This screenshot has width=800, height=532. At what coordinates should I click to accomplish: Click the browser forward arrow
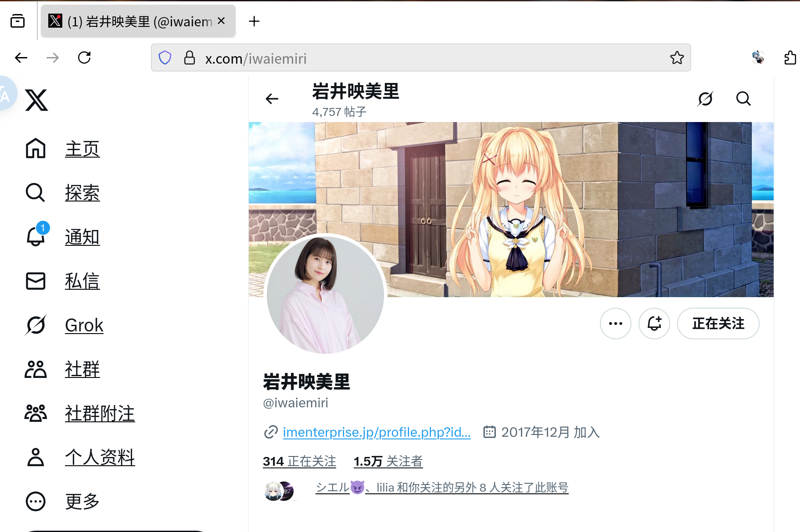pos(53,58)
